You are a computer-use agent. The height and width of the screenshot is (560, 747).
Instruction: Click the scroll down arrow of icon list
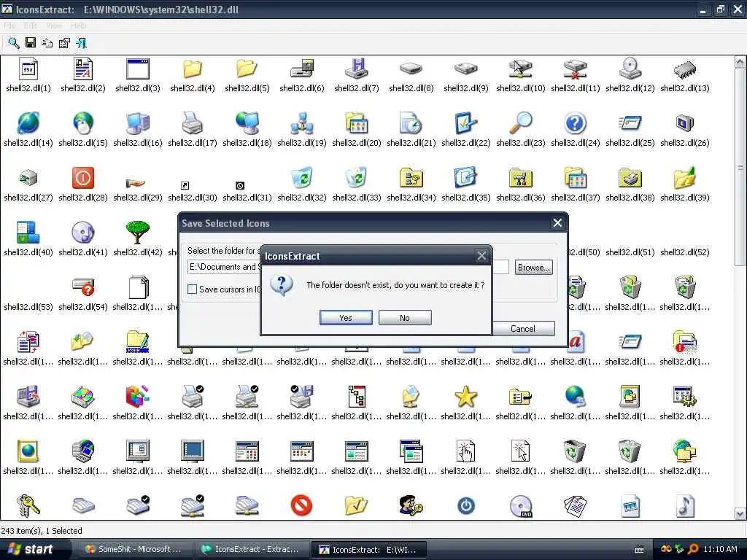pyautogui.click(x=740, y=513)
